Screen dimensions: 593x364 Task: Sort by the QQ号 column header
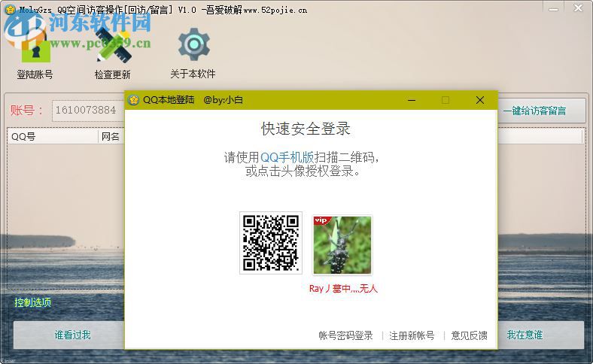click(x=53, y=136)
